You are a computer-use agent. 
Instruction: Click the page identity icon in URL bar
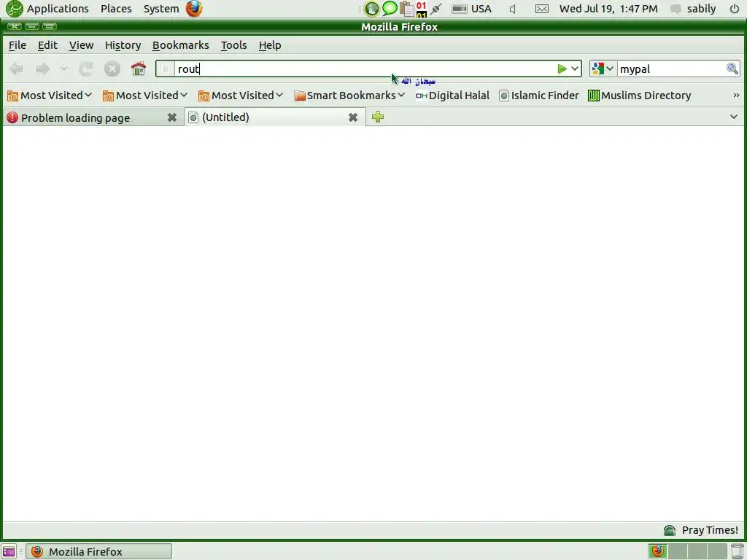(166, 69)
